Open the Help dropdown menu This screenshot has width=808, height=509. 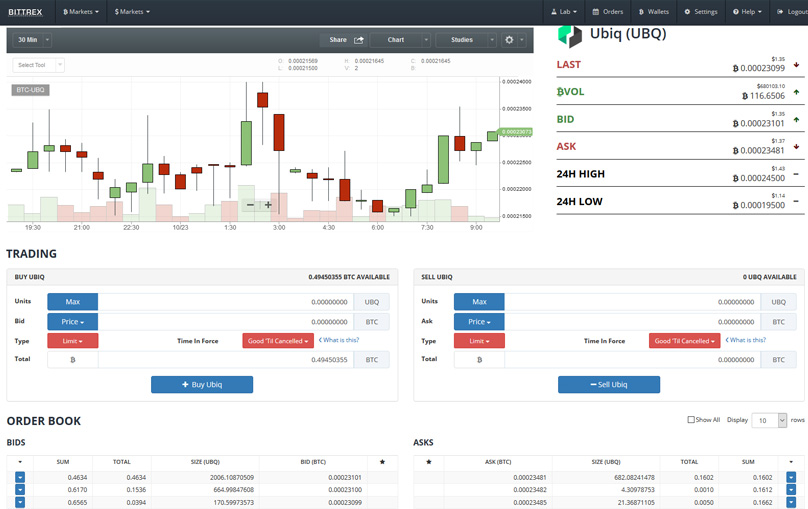[747, 12]
